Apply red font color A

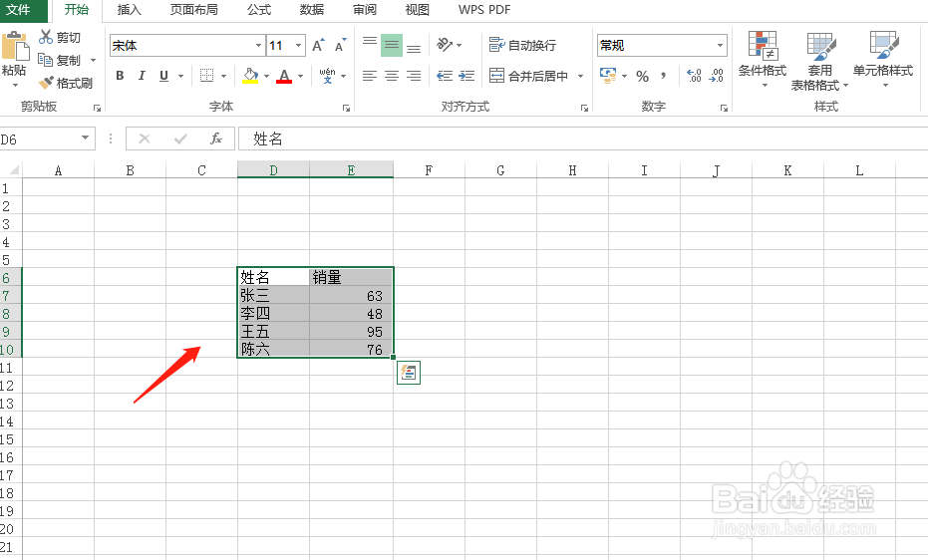pos(284,76)
